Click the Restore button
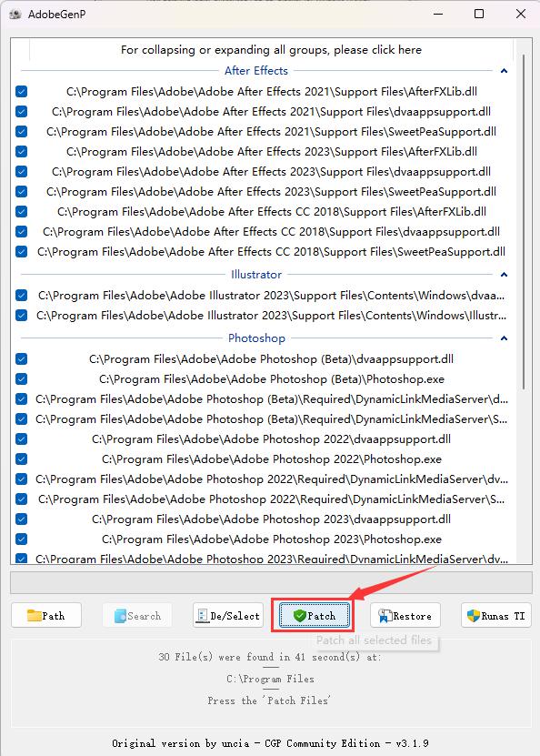Screen dimensions: 540x756 pyautogui.click(x=405, y=615)
